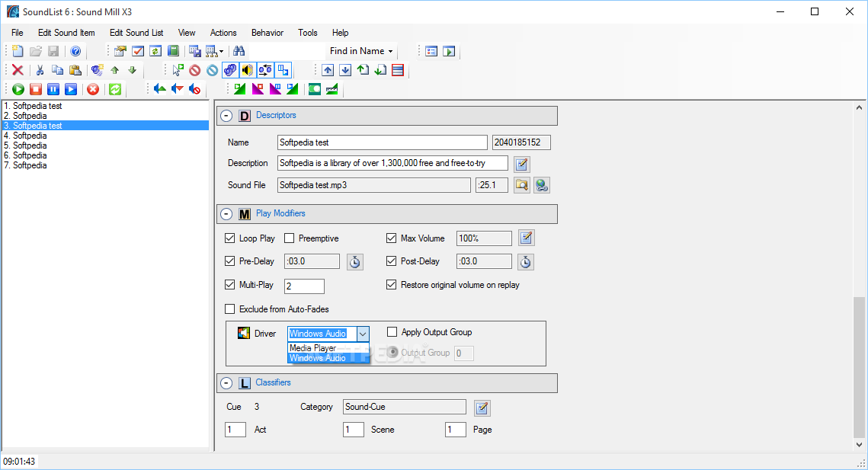Open the View menu
Screen dimensions: 868x470
click(187, 33)
